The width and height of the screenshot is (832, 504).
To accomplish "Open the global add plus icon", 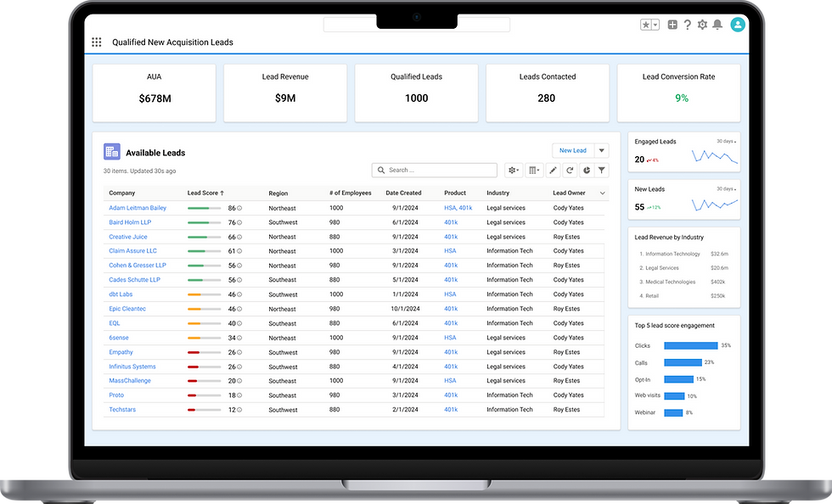I will [672, 25].
